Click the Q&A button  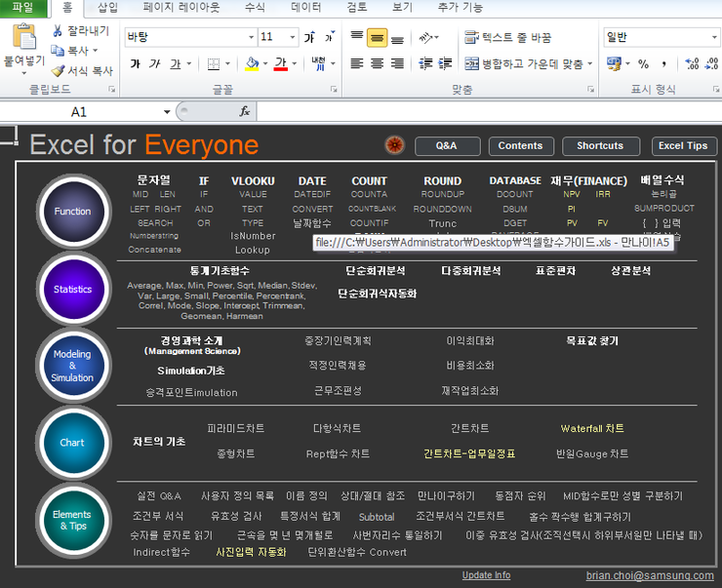point(447,146)
